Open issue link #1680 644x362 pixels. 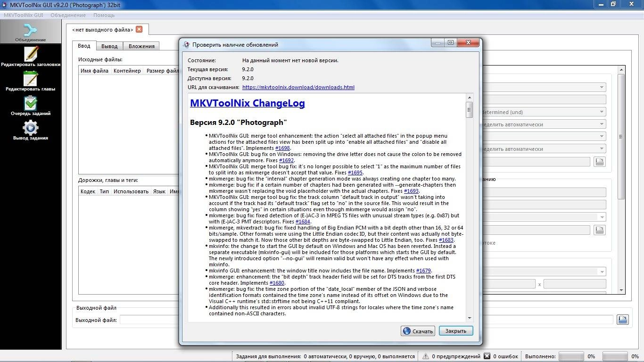(277, 283)
